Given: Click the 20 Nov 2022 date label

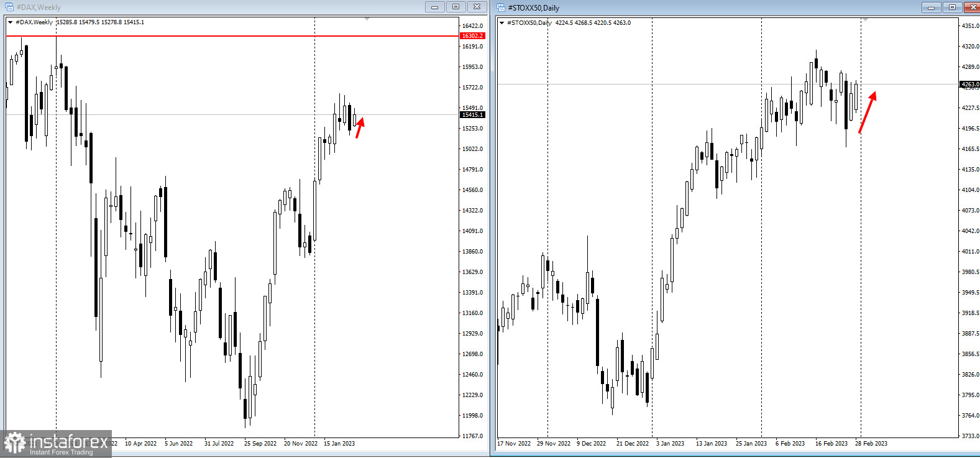Looking at the screenshot, I should click(300, 444).
